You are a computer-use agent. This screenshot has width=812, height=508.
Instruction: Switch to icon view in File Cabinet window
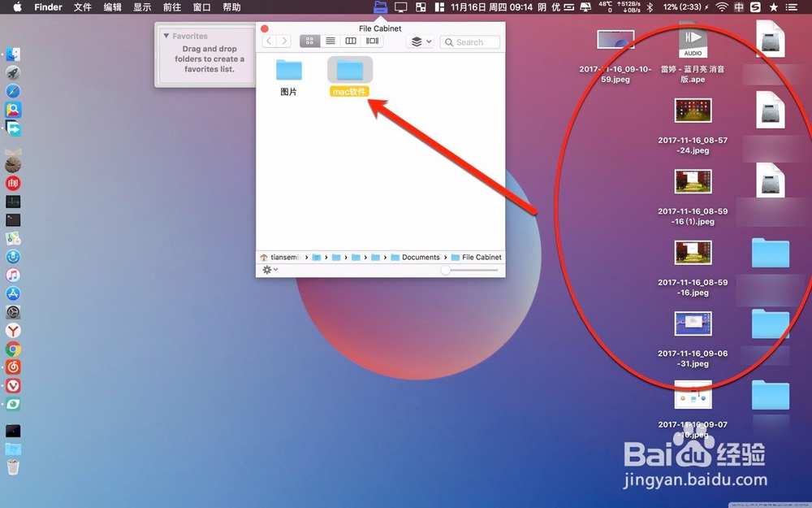(x=309, y=41)
